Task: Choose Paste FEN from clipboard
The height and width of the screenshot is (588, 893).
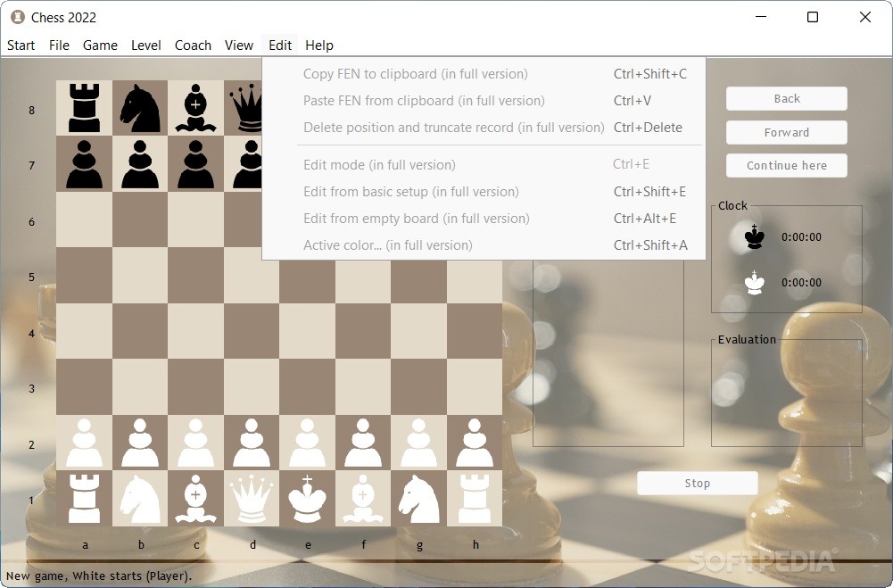Action: (x=484, y=101)
